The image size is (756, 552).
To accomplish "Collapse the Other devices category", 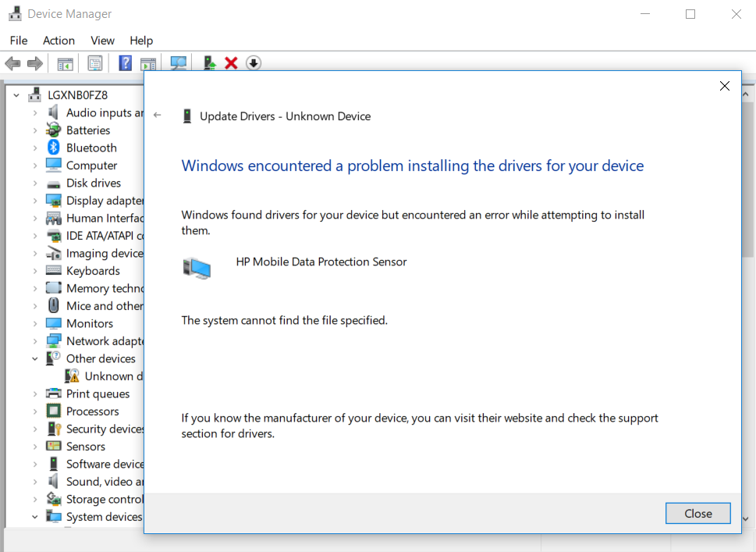I will point(34,358).
